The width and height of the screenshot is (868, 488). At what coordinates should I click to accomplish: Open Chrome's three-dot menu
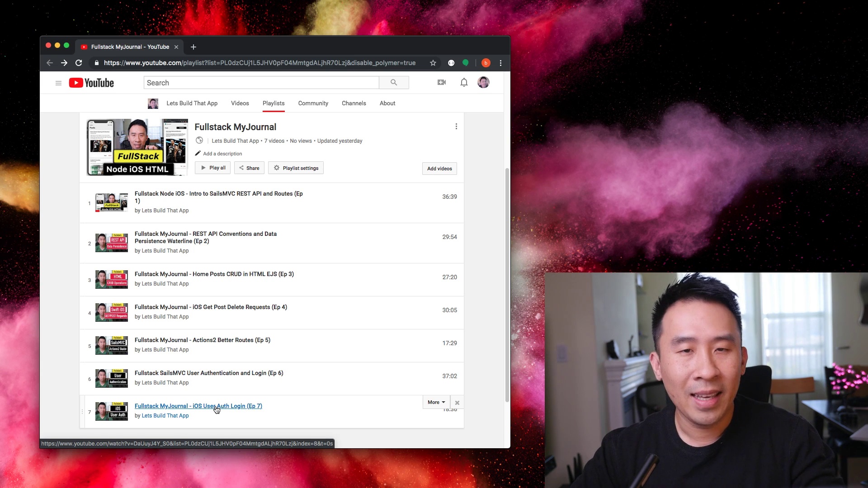pos(500,63)
